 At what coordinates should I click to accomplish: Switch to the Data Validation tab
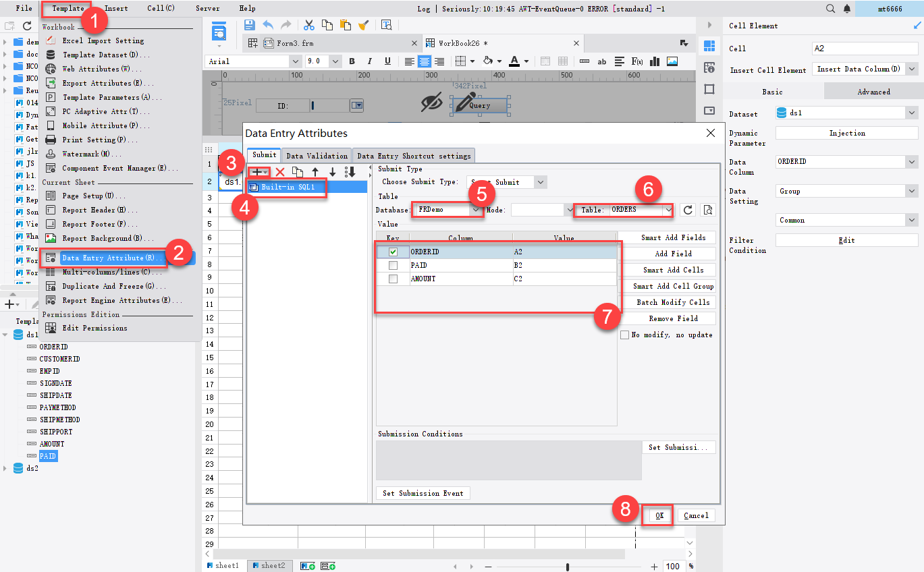click(x=316, y=155)
